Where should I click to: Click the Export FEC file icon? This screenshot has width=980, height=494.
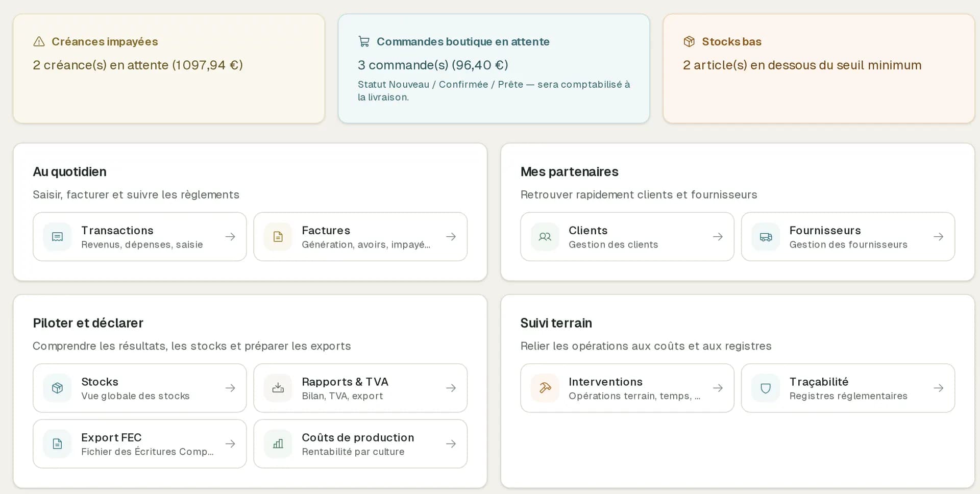pos(58,444)
